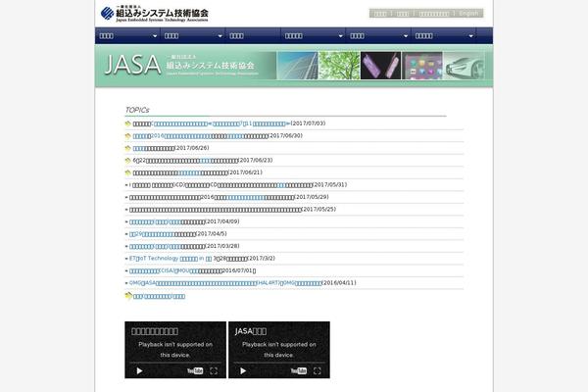The height and width of the screenshot is (392, 588).
Task: Click the tablet apps photo in the banner
Action: coord(422,66)
